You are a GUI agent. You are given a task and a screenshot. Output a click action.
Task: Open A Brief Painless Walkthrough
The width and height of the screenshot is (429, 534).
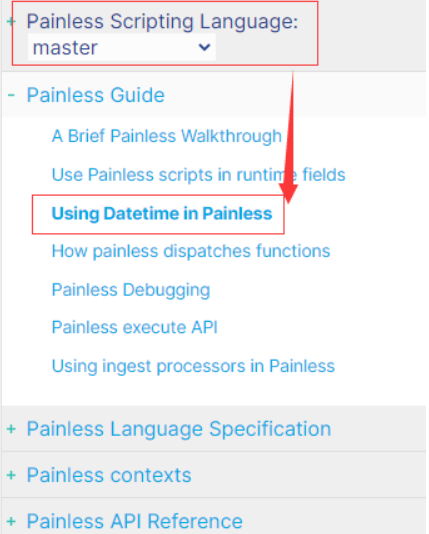(x=167, y=136)
